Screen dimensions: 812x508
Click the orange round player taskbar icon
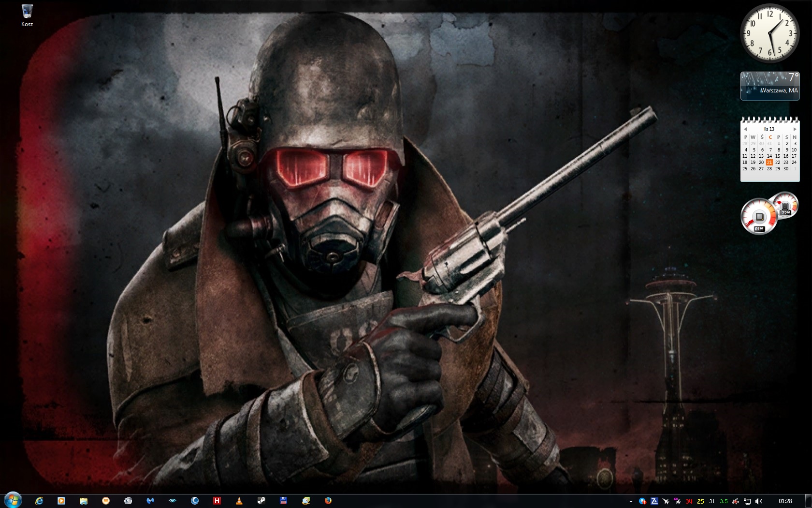click(x=106, y=501)
